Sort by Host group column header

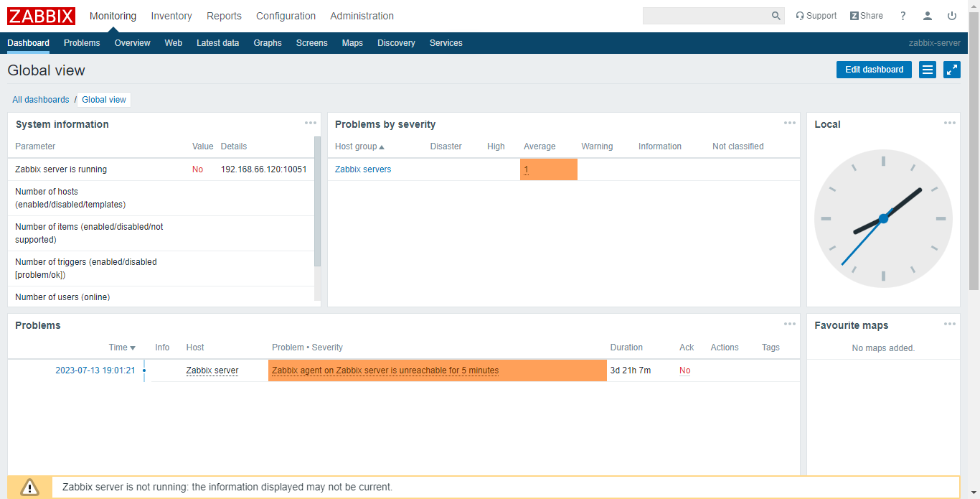click(x=359, y=146)
